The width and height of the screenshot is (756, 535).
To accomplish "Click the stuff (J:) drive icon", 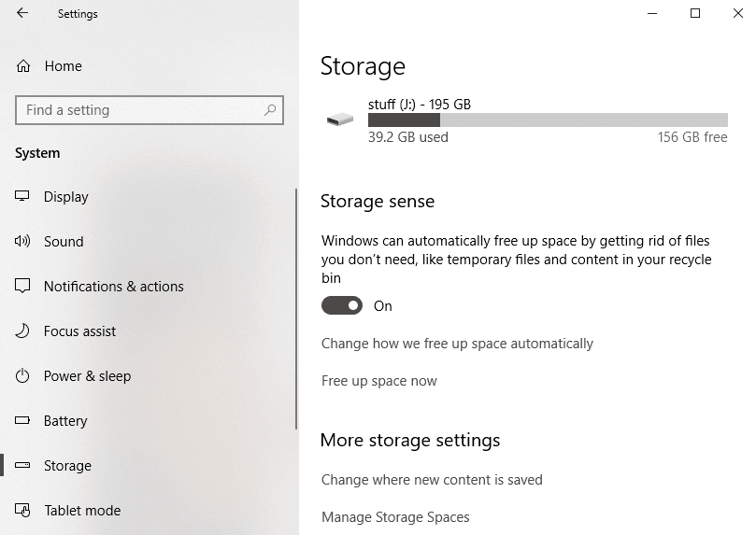I will tap(340, 120).
